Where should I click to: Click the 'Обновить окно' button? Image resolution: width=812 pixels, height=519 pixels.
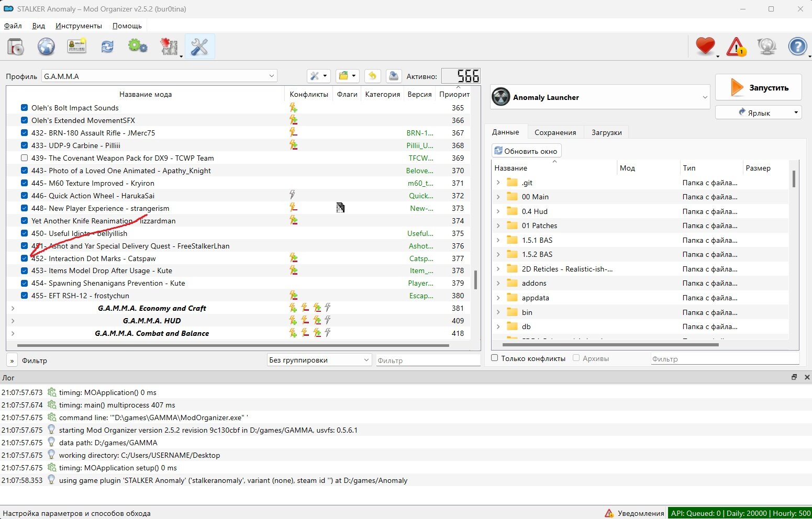(526, 151)
